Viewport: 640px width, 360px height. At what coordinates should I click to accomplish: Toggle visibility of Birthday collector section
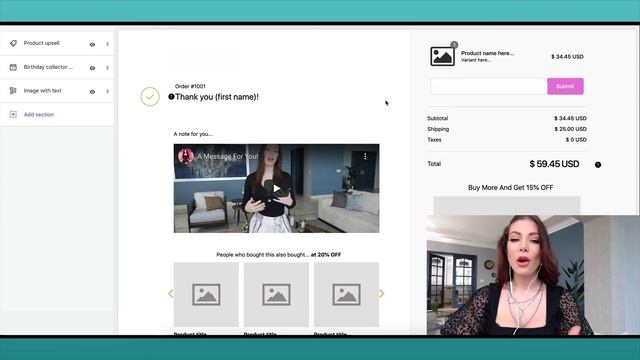92,68
